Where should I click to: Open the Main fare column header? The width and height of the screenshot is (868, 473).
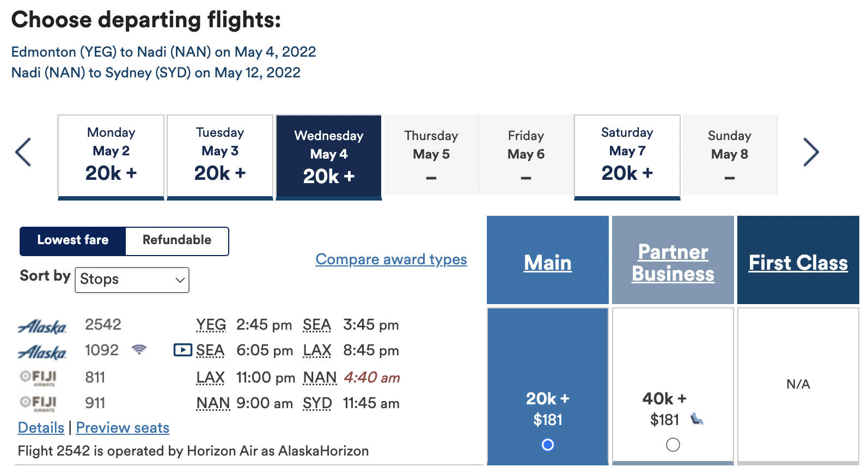tap(548, 263)
